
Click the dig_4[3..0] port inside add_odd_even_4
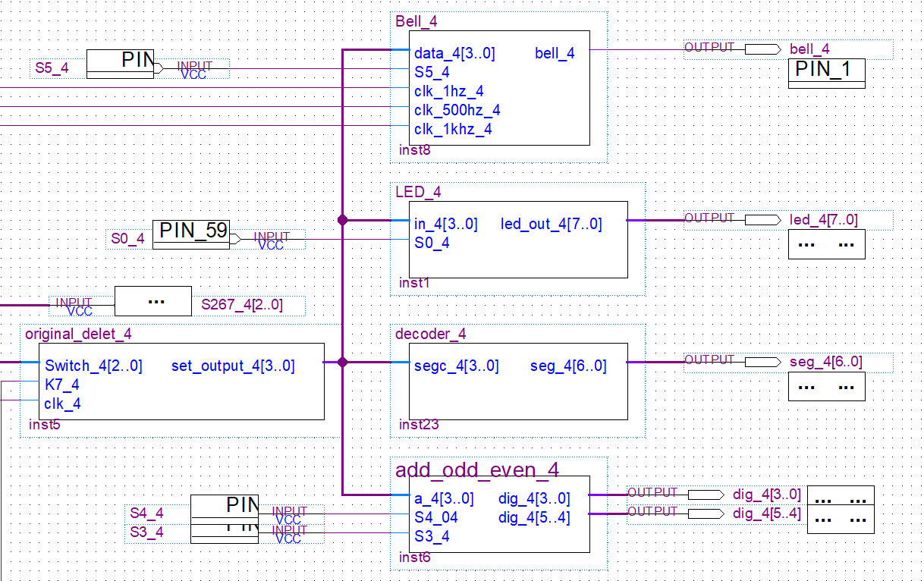534,498
